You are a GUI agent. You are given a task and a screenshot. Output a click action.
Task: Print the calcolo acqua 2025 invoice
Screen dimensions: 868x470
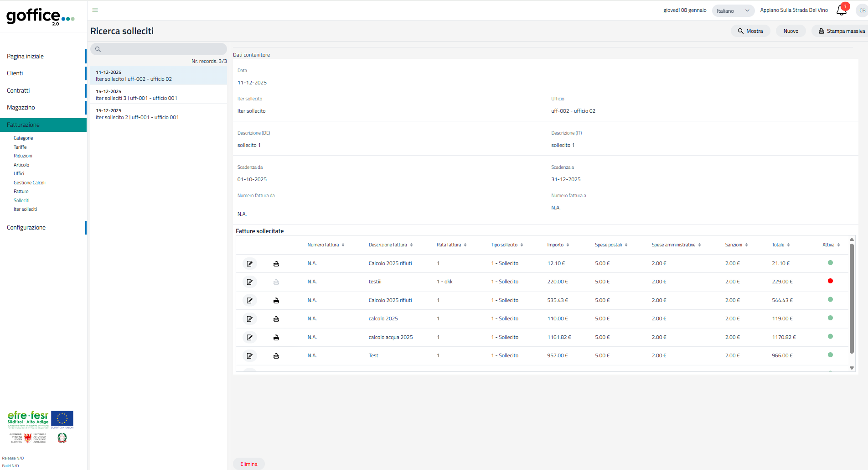coord(276,338)
